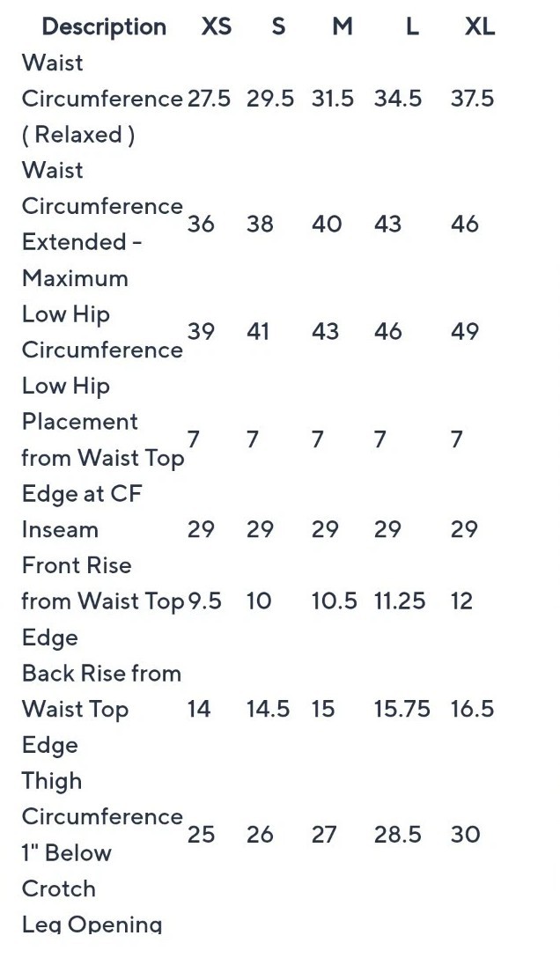Click the 11.25 front rise value
Image resolution: width=560 pixels, height=980 pixels.
[400, 601]
